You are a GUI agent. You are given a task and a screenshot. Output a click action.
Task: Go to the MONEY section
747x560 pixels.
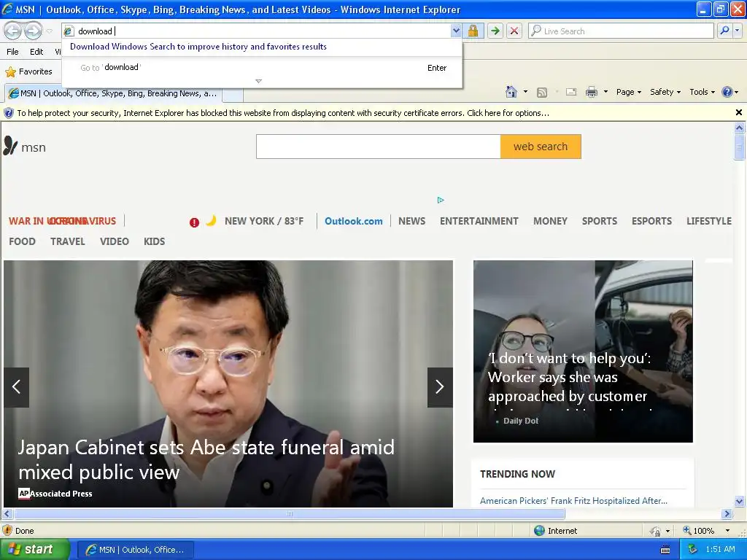[x=550, y=221]
